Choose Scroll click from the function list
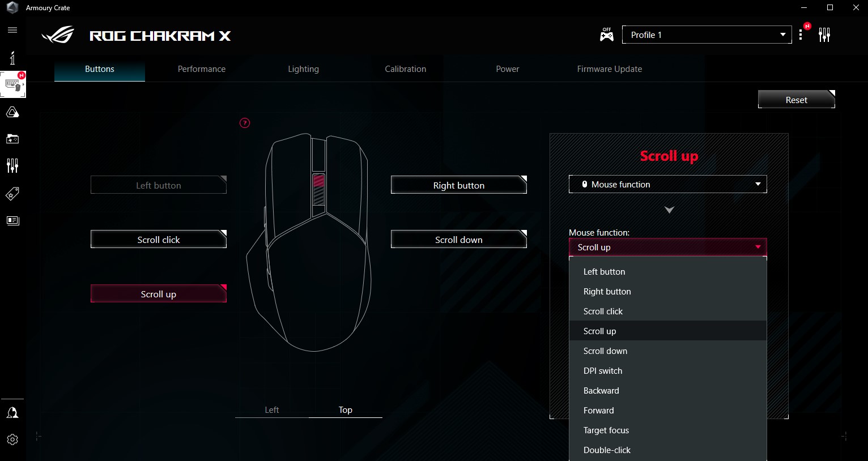 coord(668,311)
